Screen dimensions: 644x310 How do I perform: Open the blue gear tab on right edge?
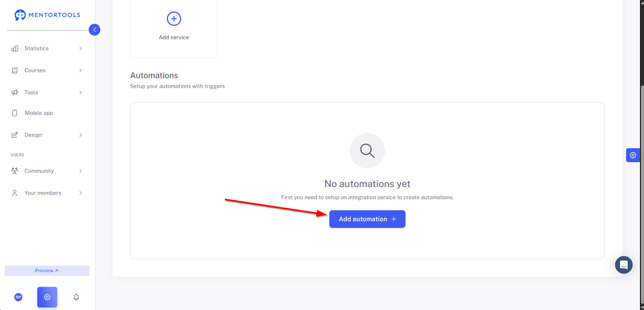click(x=633, y=155)
